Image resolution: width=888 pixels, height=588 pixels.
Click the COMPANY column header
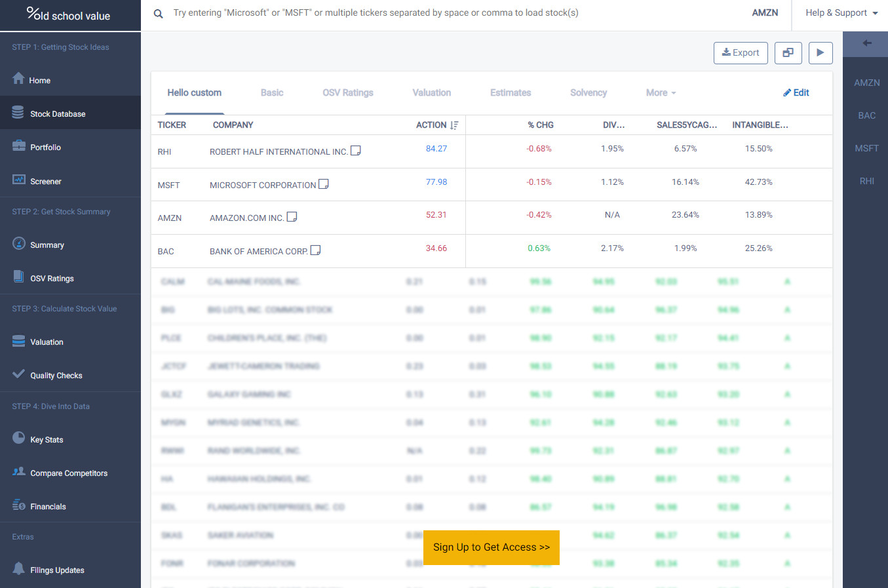click(x=233, y=125)
